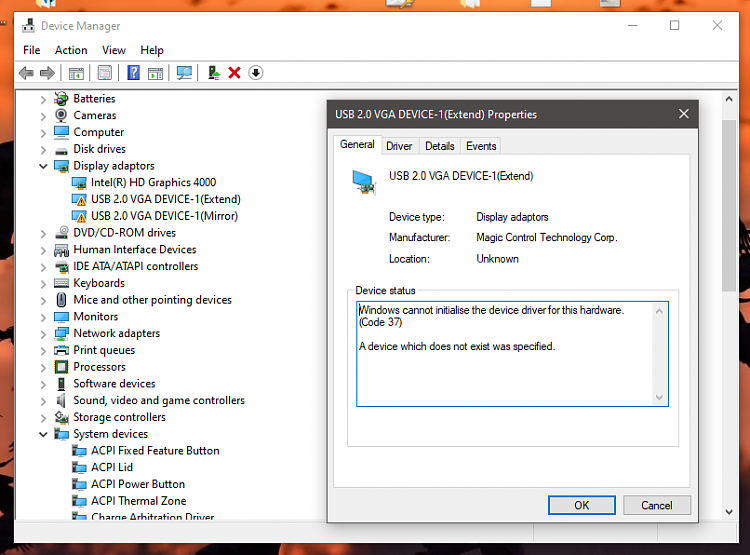Viewport: 750px width, 555px height.
Task: Select ACPI Fixed Feature Button
Action: [155, 451]
